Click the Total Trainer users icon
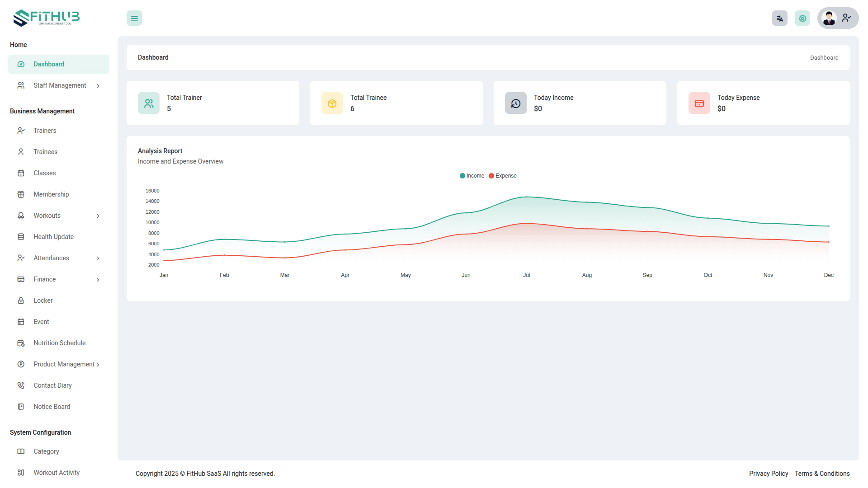The image size is (868, 488). coord(149,103)
